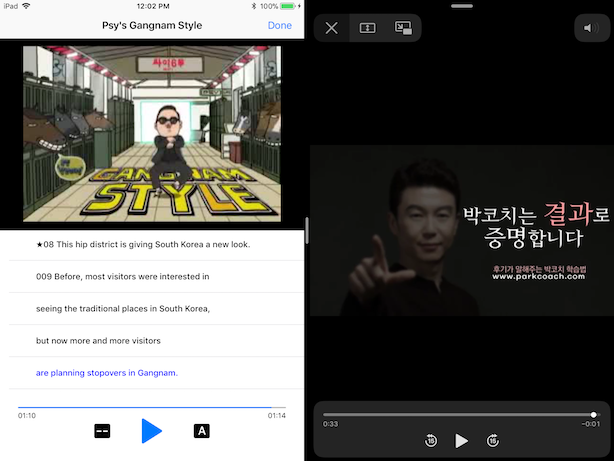Click the video scrubber progress bar
The width and height of the screenshot is (614, 461).
(x=461, y=414)
